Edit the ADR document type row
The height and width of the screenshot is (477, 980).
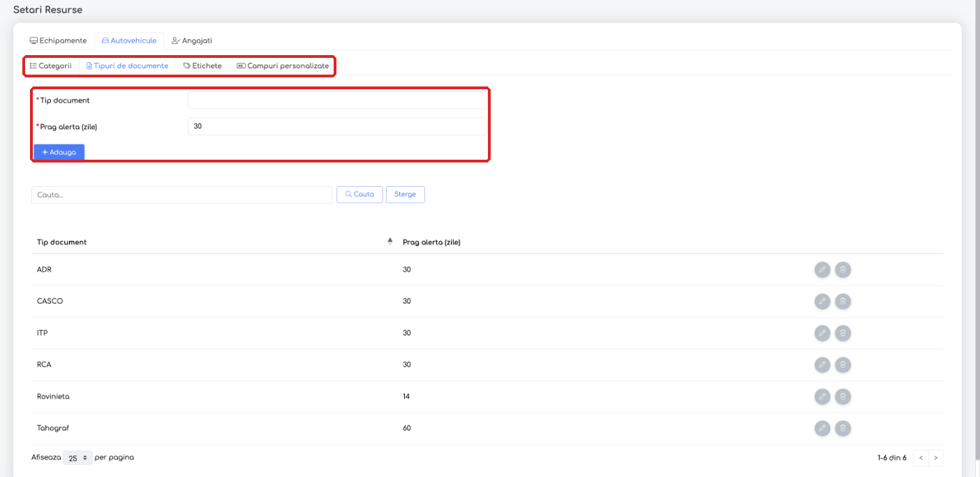(x=822, y=269)
